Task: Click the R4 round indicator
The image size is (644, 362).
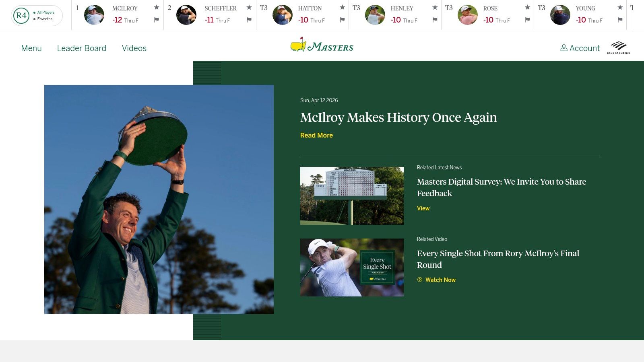Action: [21, 16]
